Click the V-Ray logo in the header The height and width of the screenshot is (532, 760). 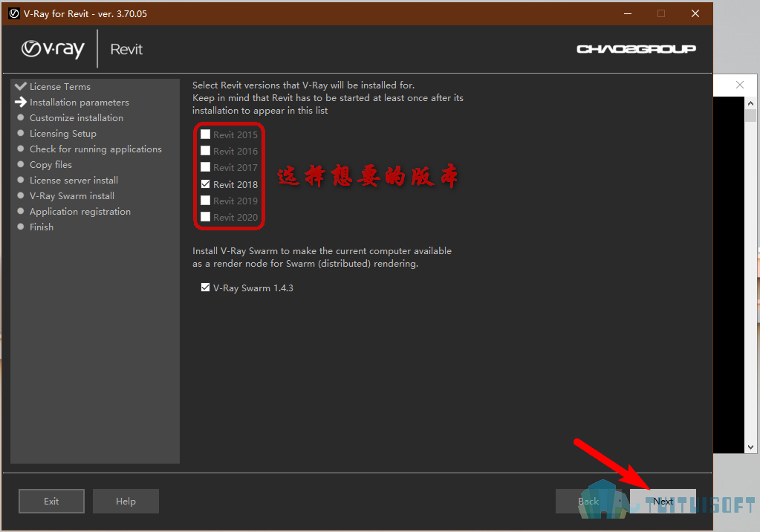tap(53, 49)
